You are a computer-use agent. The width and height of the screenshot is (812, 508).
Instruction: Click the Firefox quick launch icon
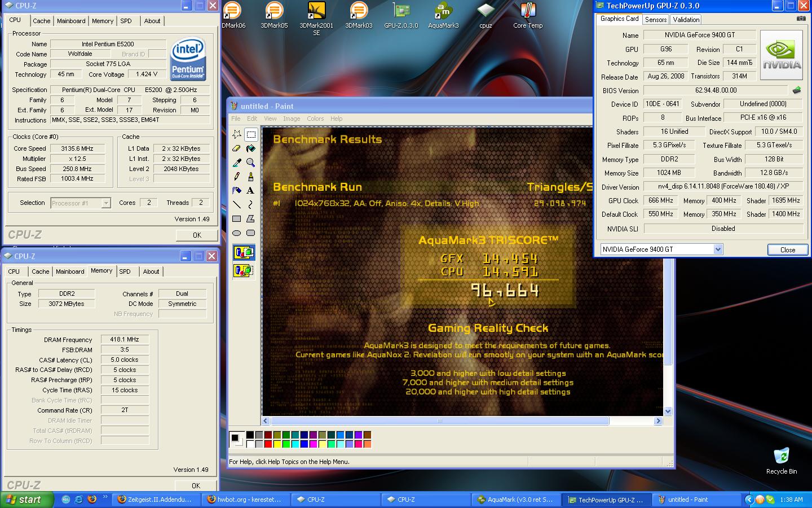pos(92,500)
